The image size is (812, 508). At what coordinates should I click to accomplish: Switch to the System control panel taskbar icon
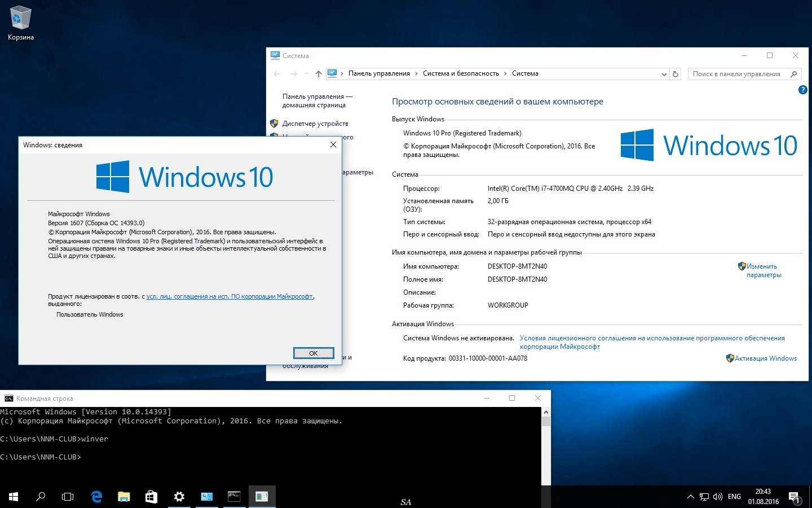point(206,497)
